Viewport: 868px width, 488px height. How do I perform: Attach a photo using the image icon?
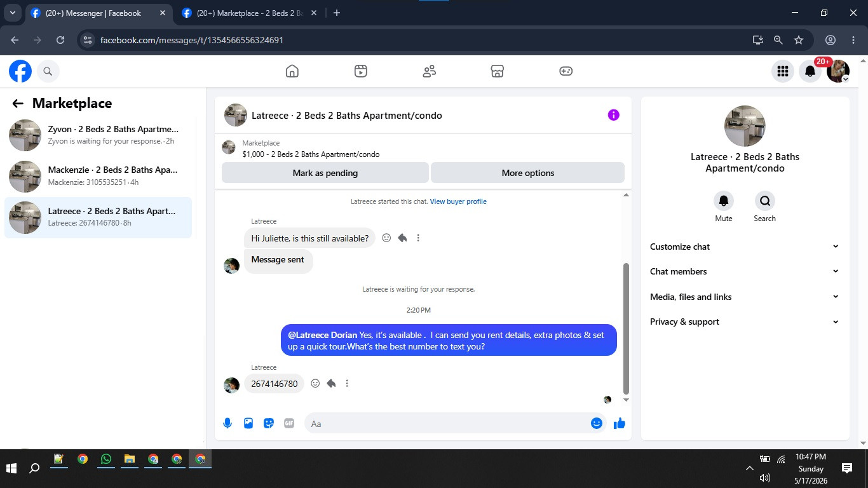click(x=248, y=423)
